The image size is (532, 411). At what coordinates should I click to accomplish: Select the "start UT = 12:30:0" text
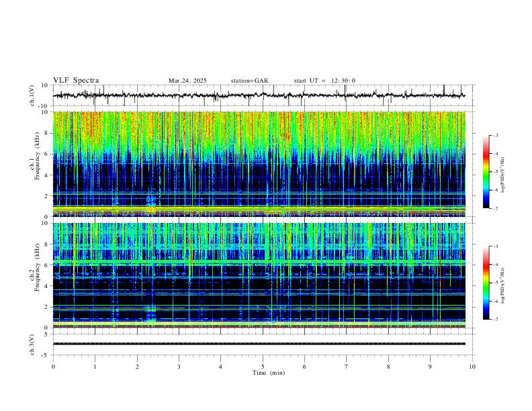[324, 81]
